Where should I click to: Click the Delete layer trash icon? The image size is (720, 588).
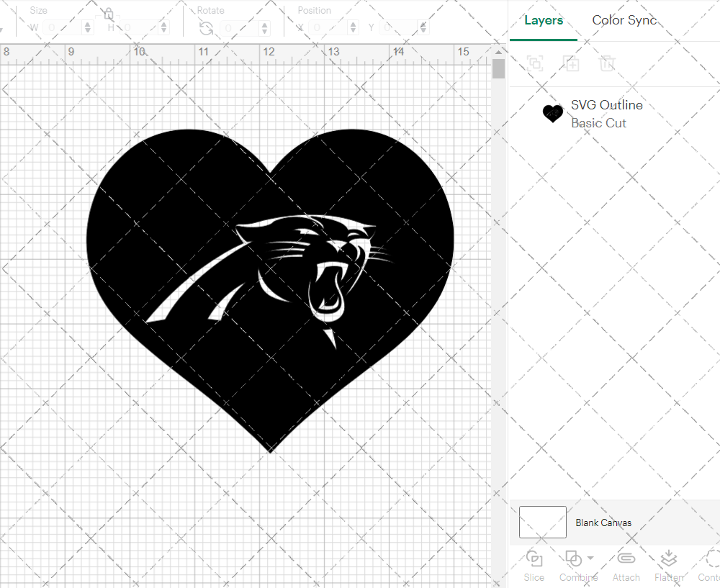pos(607,63)
